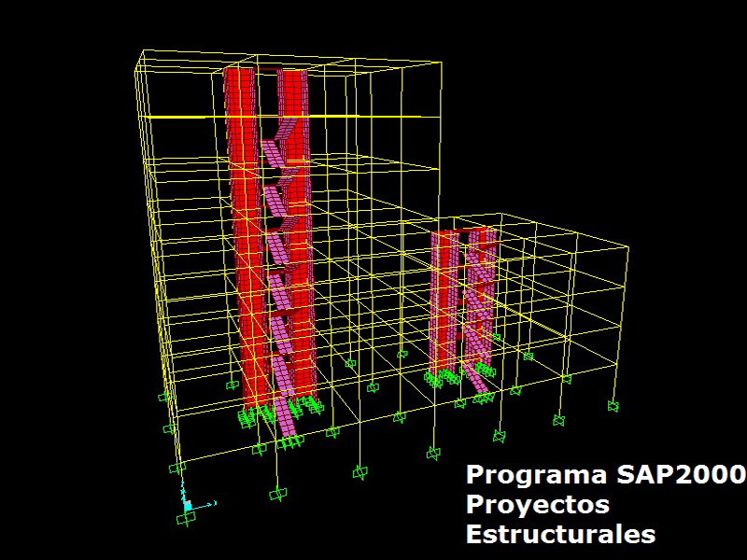Click the cyan global axes icon
747x560 pixels.
[x=187, y=504]
